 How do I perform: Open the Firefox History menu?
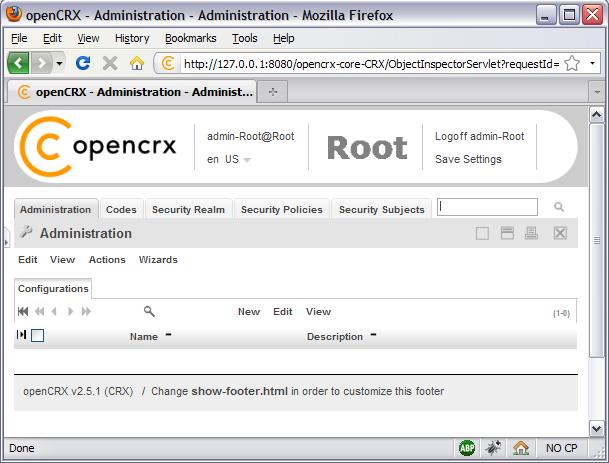pos(132,38)
